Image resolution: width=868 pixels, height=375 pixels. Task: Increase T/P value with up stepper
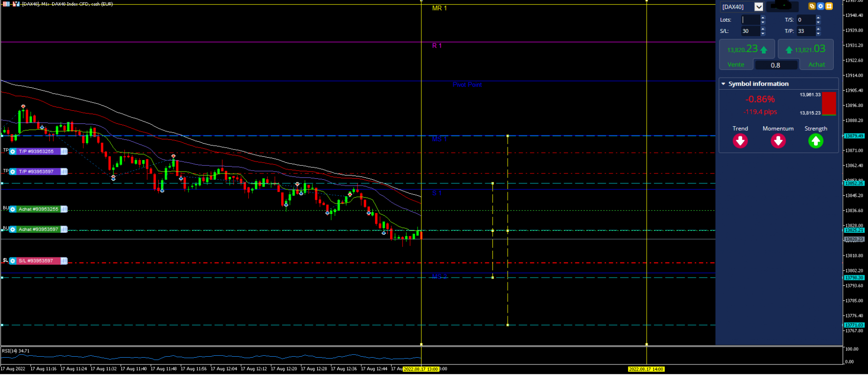[x=818, y=28]
